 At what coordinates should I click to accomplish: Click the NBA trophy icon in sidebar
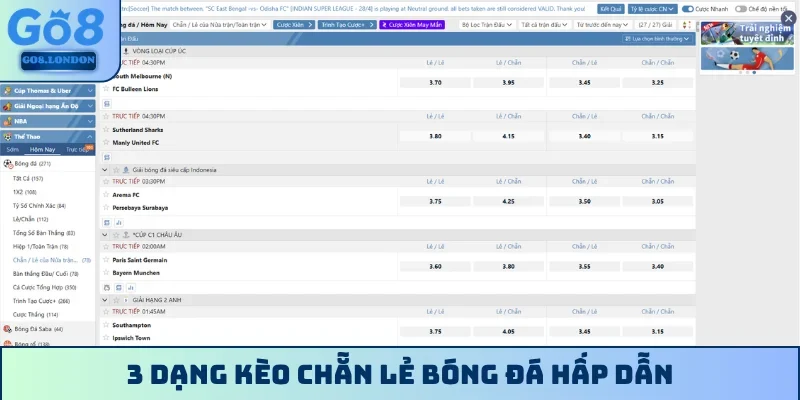tap(7, 121)
